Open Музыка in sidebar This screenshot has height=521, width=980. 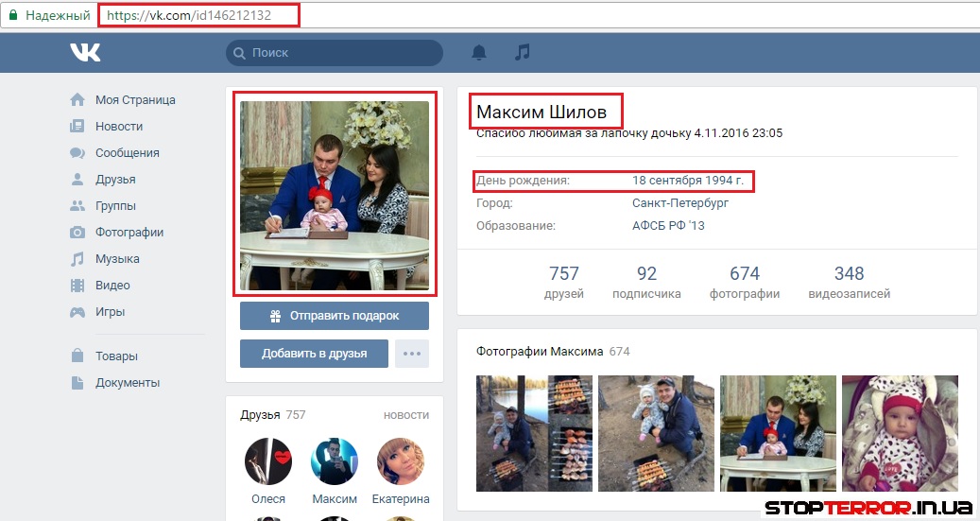tap(117, 259)
